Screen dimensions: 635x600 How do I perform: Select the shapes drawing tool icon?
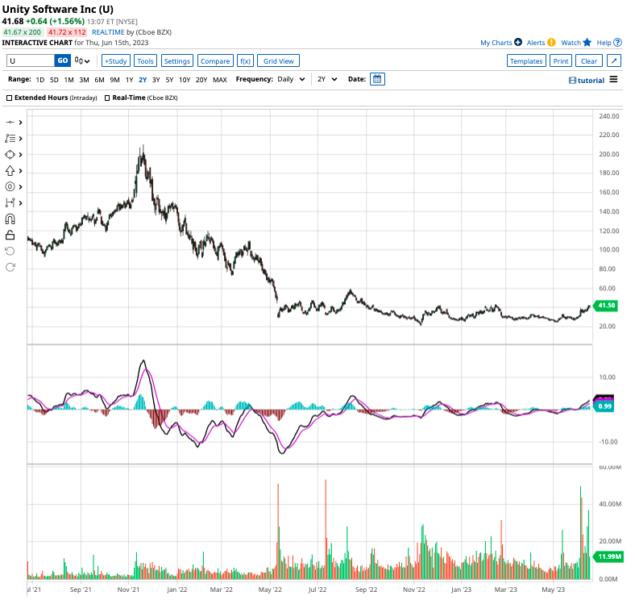pyautogui.click(x=10, y=155)
